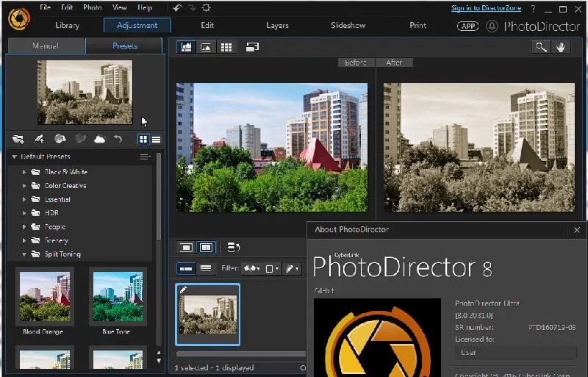This screenshot has height=377, width=588.
Task: Click the presets panel vertical scrollbar
Action: coord(159,197)
